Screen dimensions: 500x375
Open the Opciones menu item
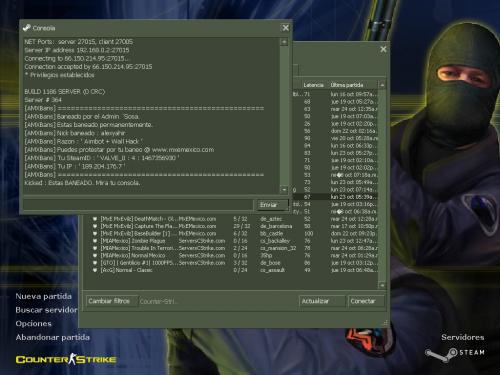coord(33,324)
